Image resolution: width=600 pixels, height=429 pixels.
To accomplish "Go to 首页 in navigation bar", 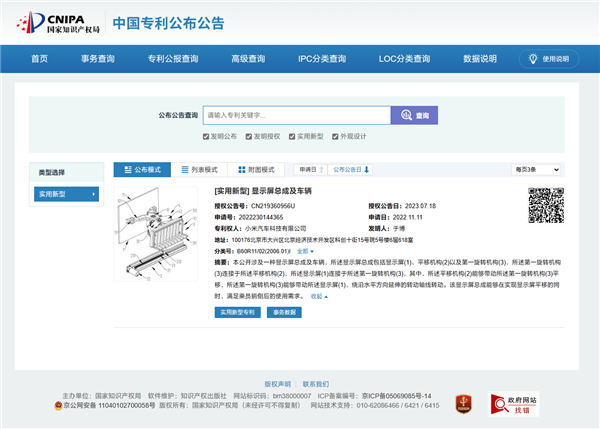I will click(39, 59).
